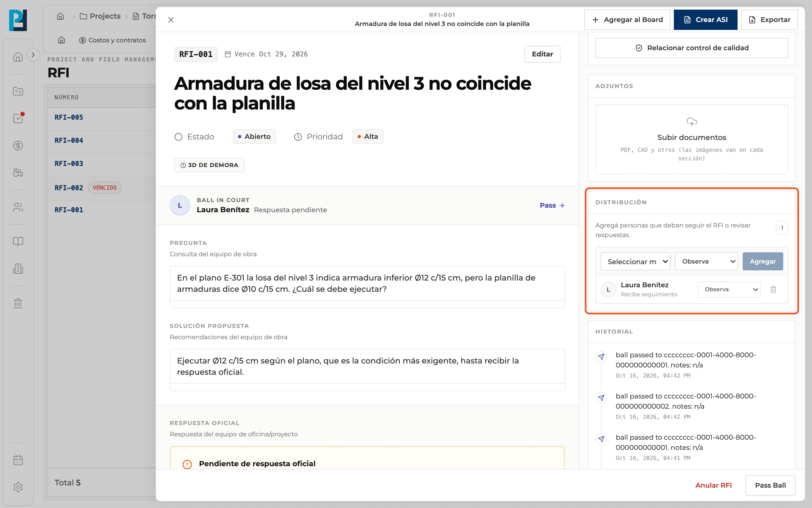Click the company logo in the top left

(x=18, y=20)
